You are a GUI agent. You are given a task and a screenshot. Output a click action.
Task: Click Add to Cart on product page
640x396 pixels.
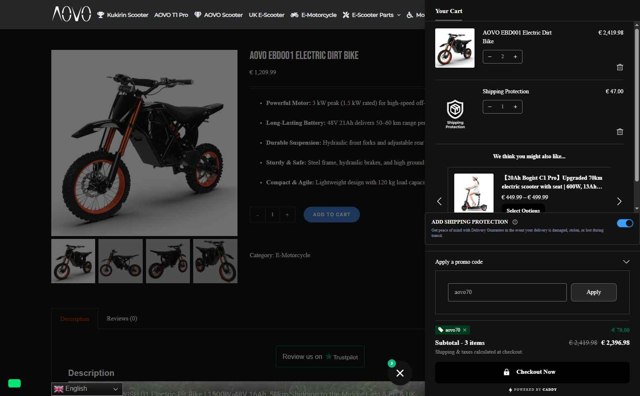click(x=331, y=214)
